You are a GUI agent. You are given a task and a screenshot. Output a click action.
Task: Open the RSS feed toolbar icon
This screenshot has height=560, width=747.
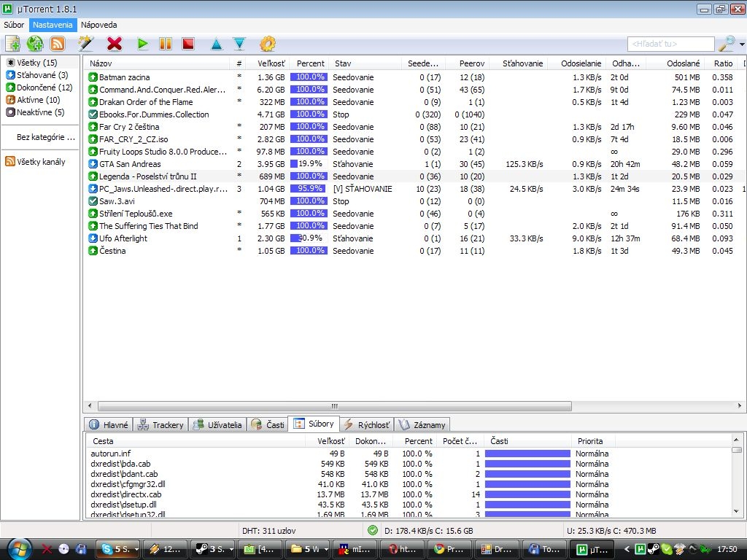[58, 44]
